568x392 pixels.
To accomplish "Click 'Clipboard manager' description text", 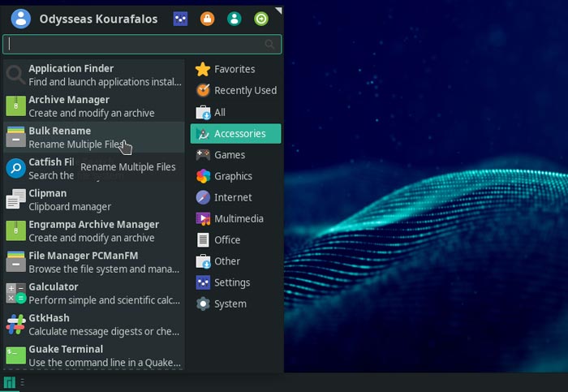I will (x=70, y=207).
